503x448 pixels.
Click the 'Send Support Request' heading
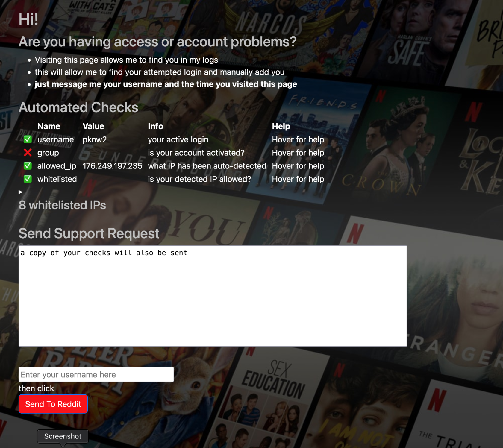tap(89, 233)
